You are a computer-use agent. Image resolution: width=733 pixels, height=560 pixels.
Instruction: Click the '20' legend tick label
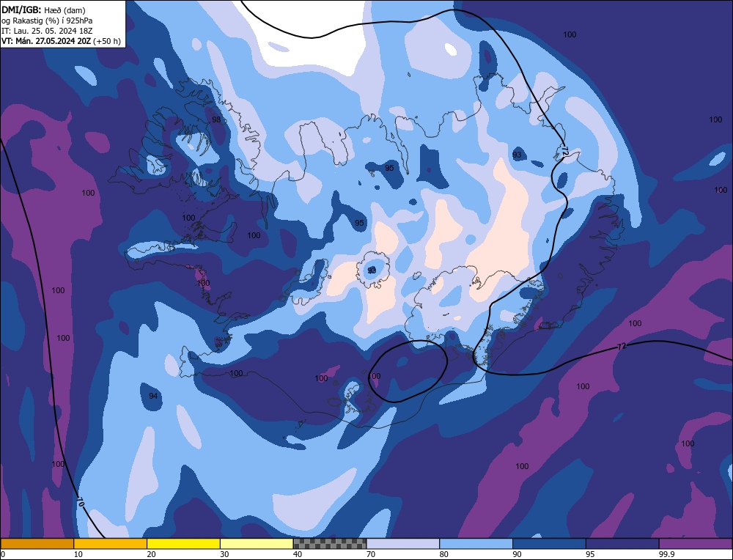pos(152,554)
